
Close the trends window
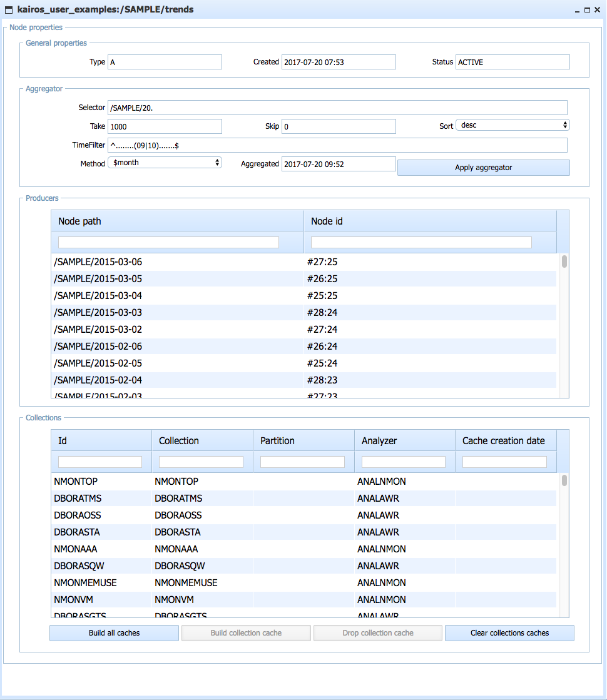(x=597, y=10)
